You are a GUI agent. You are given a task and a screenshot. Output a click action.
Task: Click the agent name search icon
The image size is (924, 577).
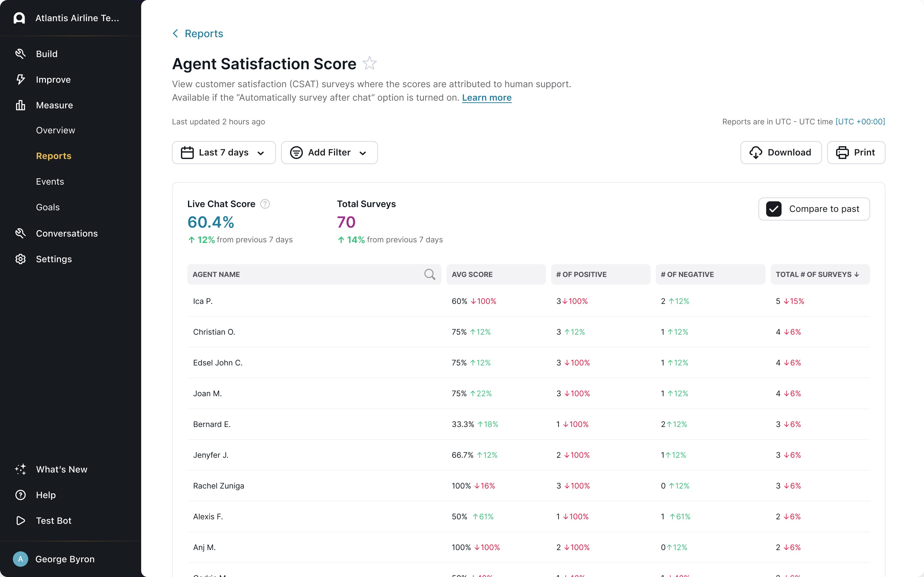click(430, 274)
